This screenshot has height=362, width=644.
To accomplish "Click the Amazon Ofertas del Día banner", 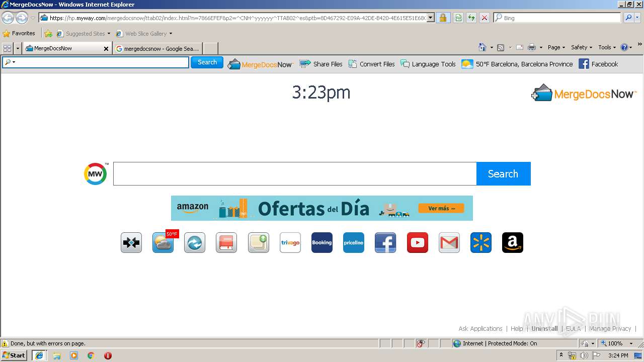I will tap(322, 208).
